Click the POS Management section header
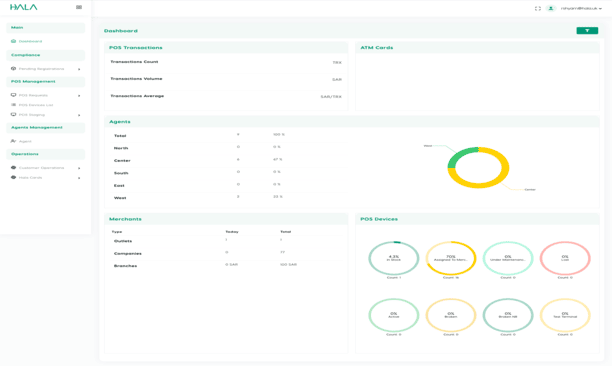 (46, 82)
